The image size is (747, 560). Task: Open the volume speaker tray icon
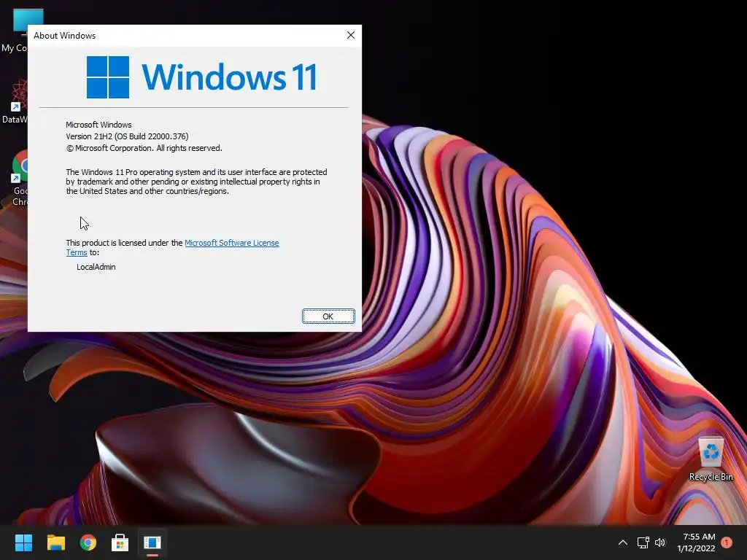(660, 542)
